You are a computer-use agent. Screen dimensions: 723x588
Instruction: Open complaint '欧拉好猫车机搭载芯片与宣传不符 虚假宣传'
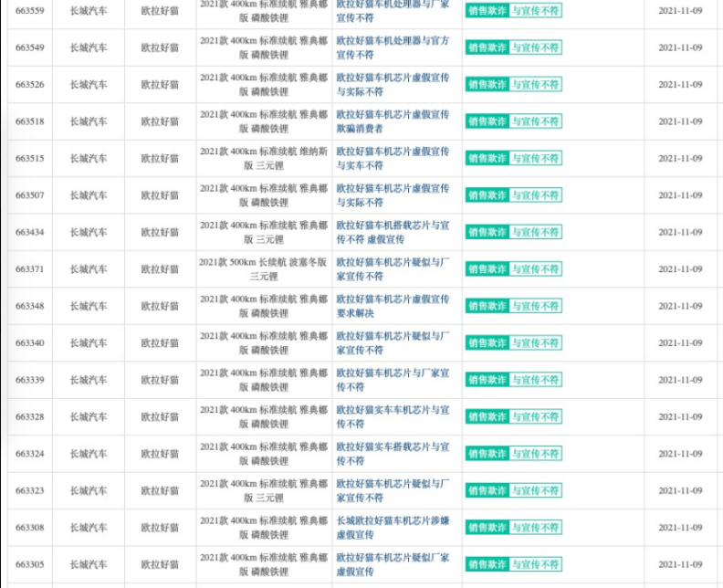[393, 232]
